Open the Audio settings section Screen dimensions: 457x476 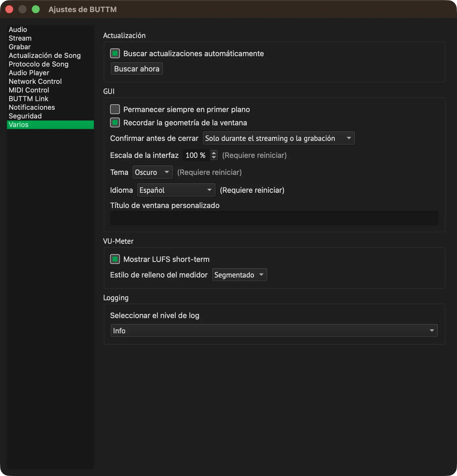50,30
